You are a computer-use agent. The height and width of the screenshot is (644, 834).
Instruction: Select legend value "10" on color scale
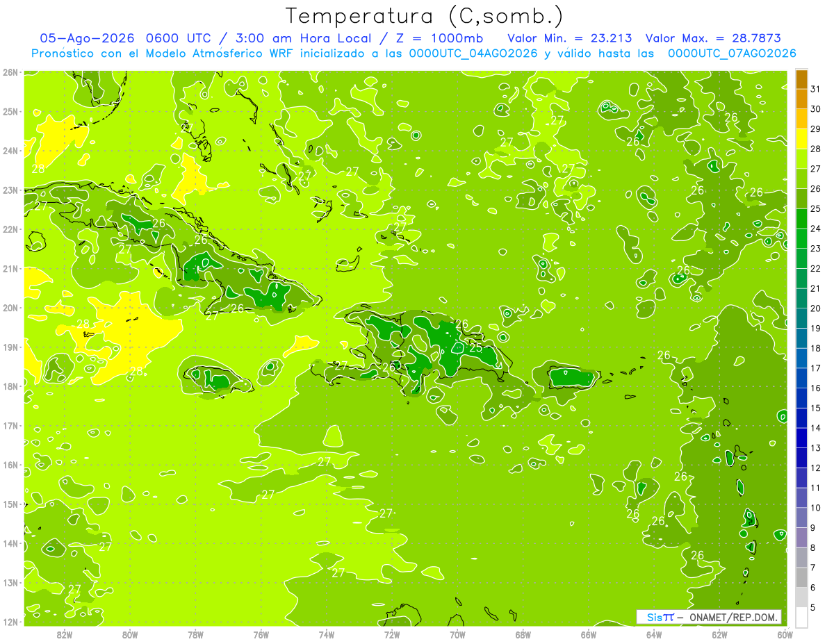coord(816,508)
